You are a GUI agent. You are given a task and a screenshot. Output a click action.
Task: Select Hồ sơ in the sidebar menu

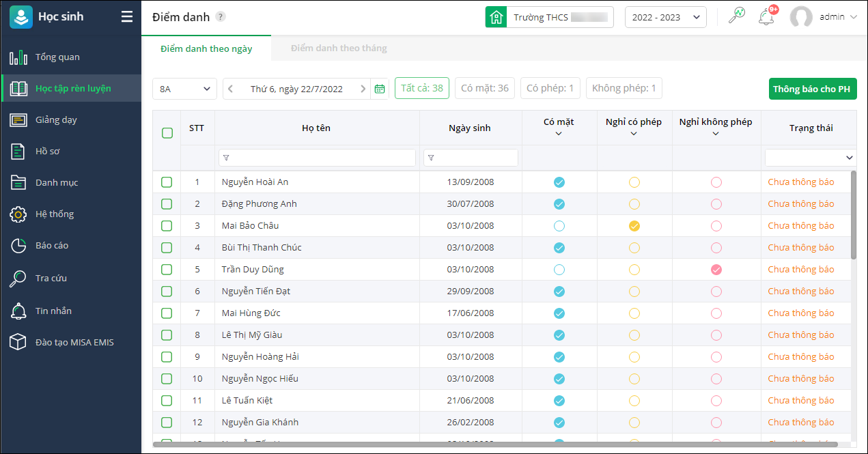(x=48, y=152)
